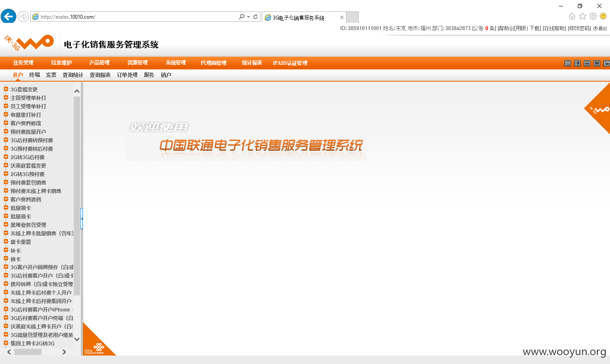Open 在线帮助 link
Image resolution: width=610 pixels, height=364 pixels.
(555, 28)
